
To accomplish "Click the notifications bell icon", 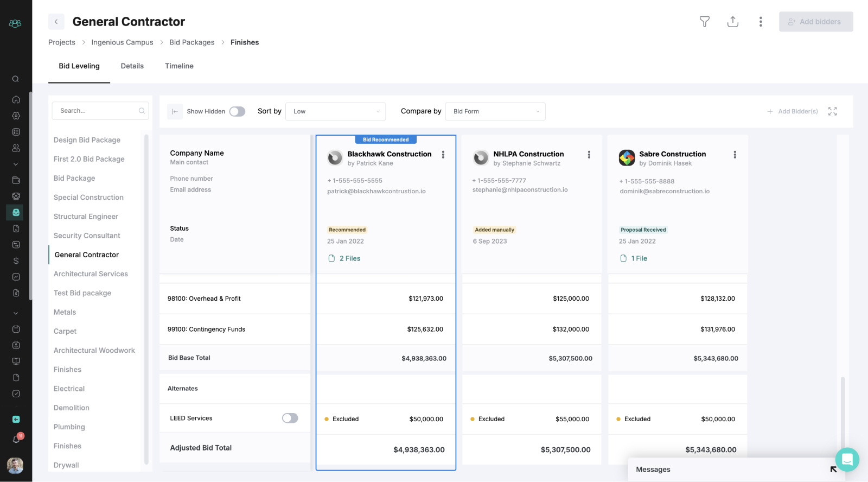I will coord(16,439).
